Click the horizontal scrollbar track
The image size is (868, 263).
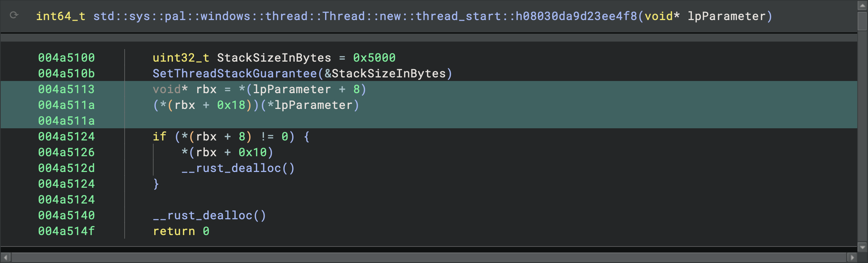[430, 258]
